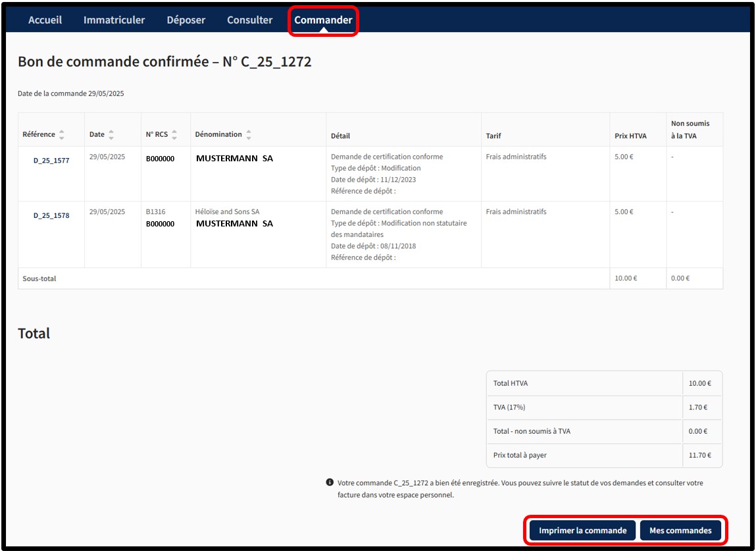
Task: Sort table by Référence column arrows
Action: (61, 134)
